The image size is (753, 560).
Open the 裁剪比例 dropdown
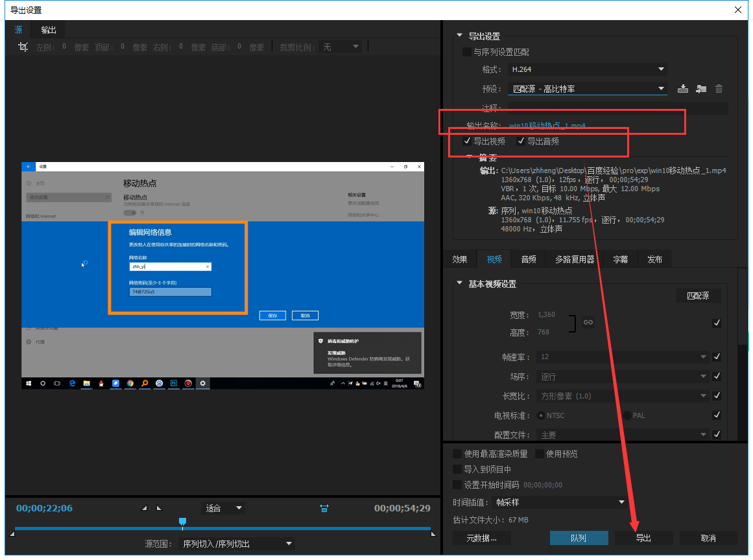(340, 47)
